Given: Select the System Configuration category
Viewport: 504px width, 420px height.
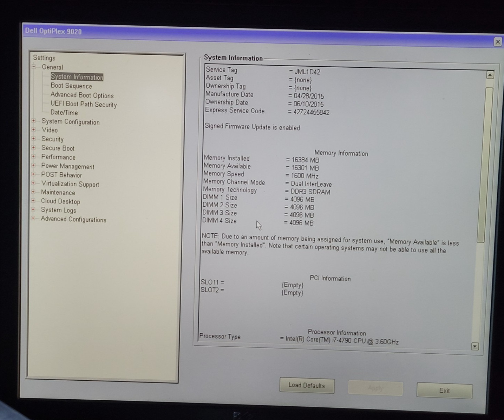Looking at the screenshot, I should (x=71, y=122).
